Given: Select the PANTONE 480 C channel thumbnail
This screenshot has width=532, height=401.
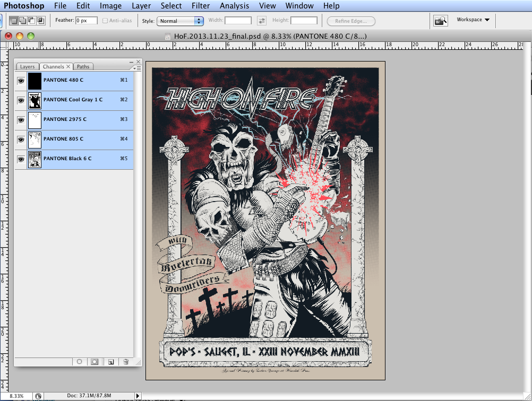Looking at the screenshot, I should pos(35,81).
